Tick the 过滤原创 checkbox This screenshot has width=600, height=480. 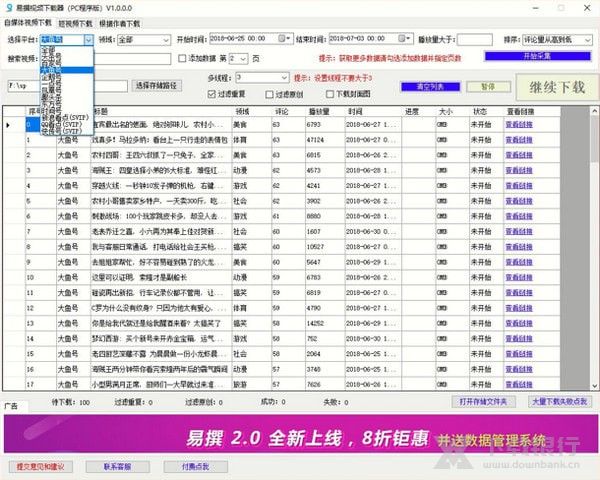269,94
